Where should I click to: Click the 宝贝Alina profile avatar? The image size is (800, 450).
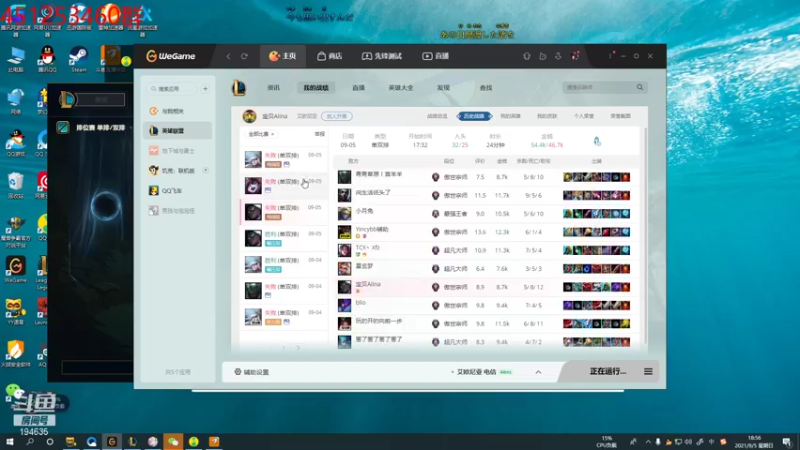(249, 116)
